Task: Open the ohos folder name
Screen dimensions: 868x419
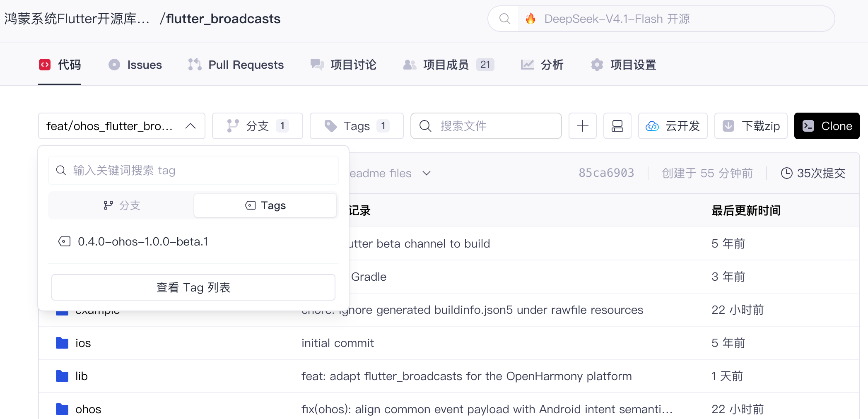Action: coord(88,409)
